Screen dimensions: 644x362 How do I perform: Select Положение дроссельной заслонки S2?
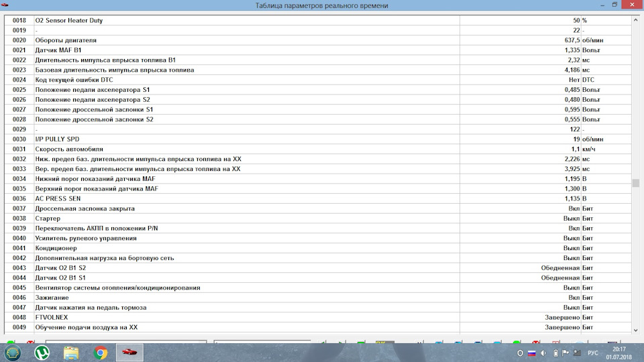coord(318,119)
